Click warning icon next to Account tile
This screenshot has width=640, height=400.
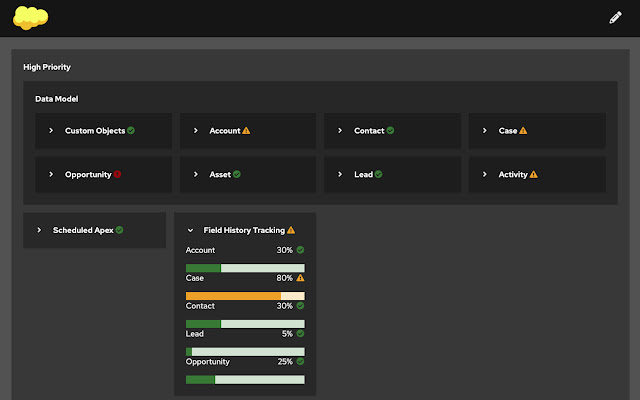(x=246, y=131)
